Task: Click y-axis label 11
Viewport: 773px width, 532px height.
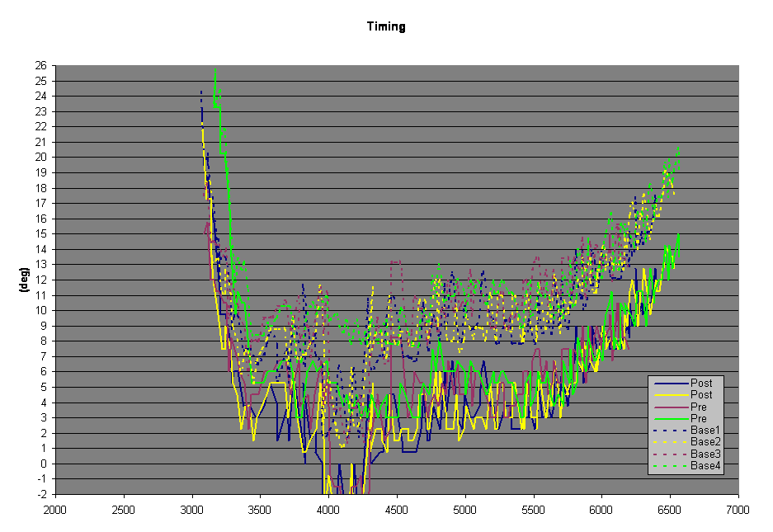Action: 41,295
